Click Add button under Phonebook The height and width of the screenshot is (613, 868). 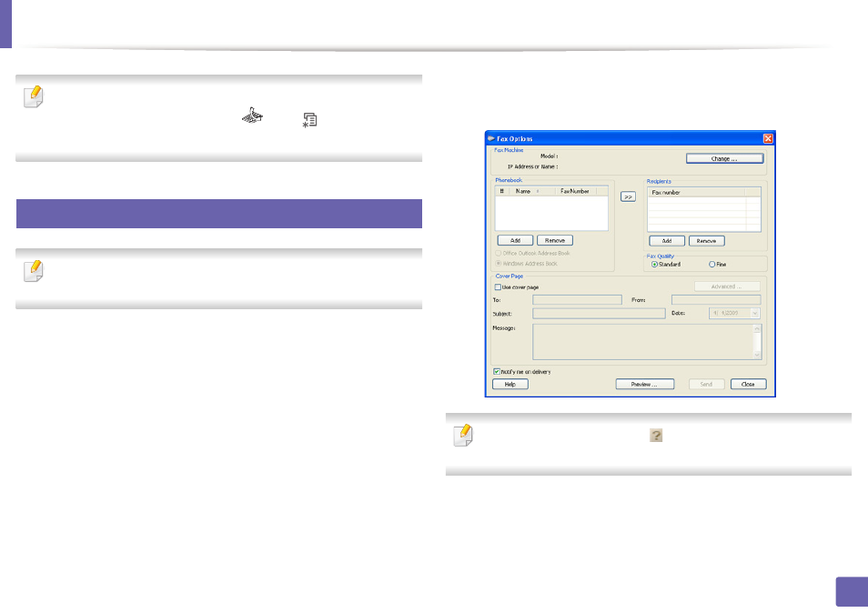(x=515, y=241)
